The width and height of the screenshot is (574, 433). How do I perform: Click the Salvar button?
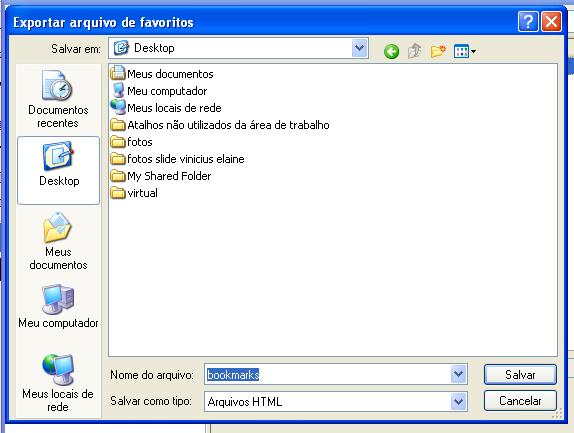[x=520, y=374]
